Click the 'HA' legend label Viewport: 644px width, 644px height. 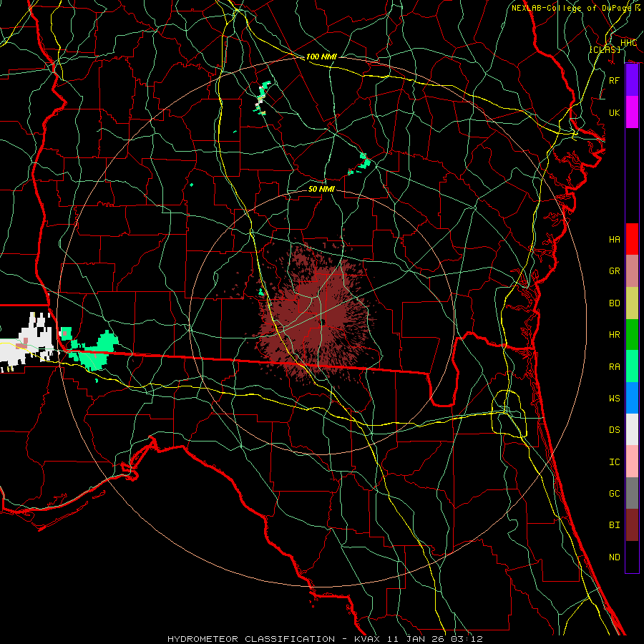[x=614, y=239]
